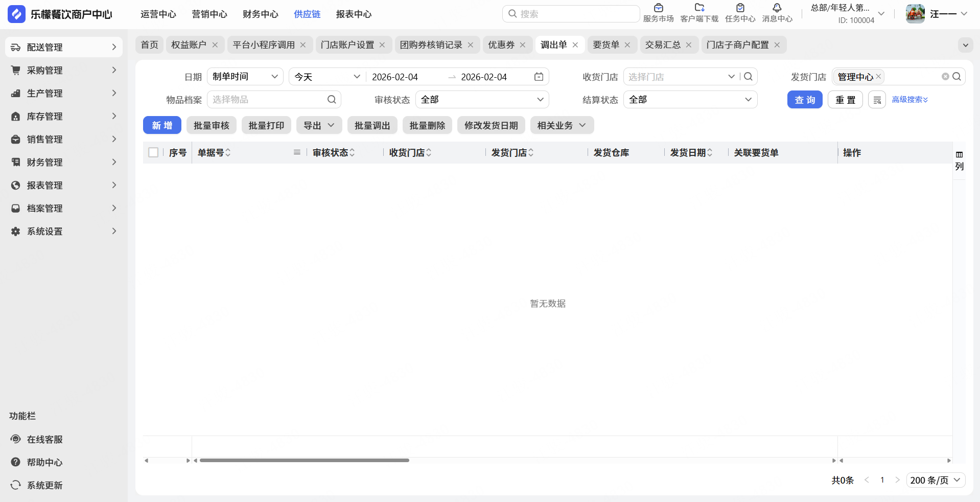Open the 运营中心 top menu
This screenshot has width=980, height=502.
(158, 14)
